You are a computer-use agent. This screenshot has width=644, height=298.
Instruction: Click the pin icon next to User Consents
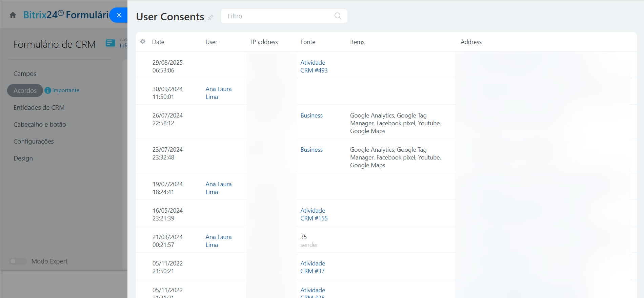[210, 17]
